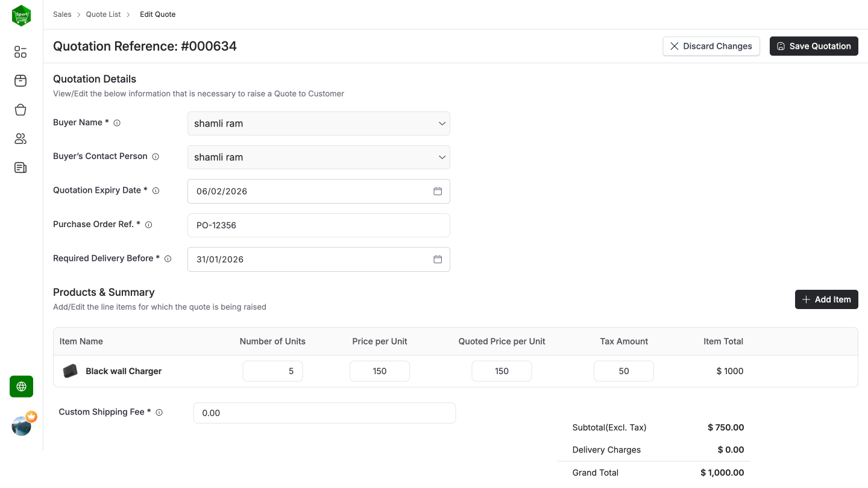Viewport: 868px width, 488px height.
Task: Click info icon beside Custom Shipping Fee
Action: coord(159,413)
